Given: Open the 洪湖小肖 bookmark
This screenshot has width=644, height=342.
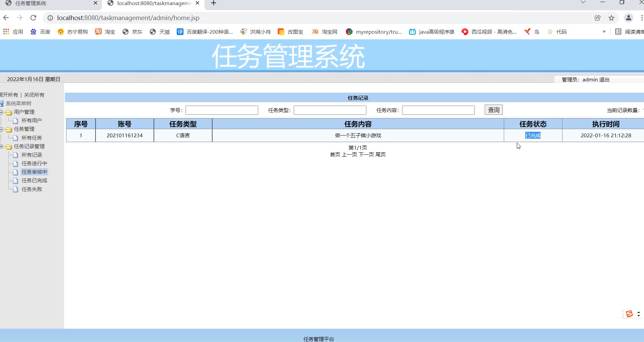Looking at the screenshot, I should tap(255, 32).
